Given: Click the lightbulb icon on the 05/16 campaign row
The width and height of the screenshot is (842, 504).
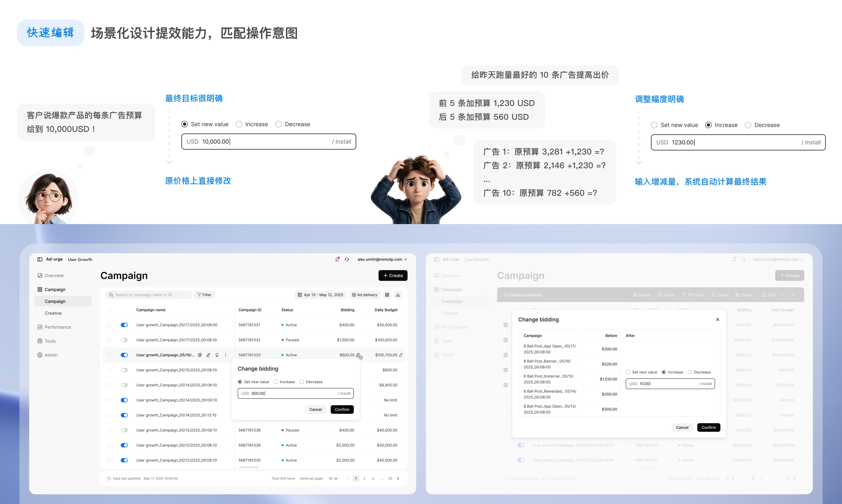Looking at the screenshot, I should click(x=217, y=355).
